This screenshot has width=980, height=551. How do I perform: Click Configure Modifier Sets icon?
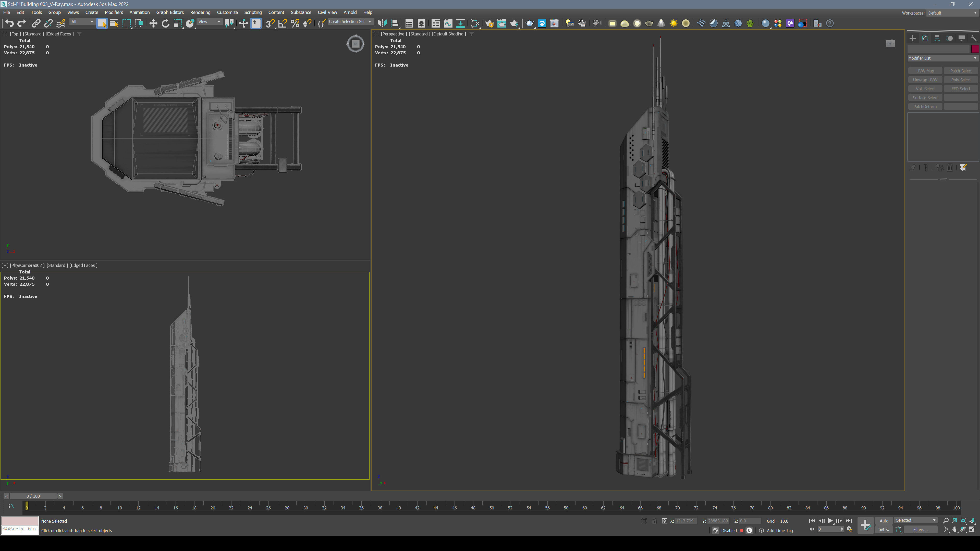(963, 168)
